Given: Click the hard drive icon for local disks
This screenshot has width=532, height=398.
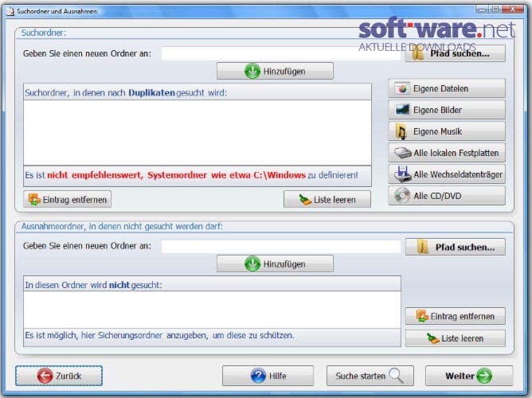Looking at the screenshot, I should tap(403, 153).
